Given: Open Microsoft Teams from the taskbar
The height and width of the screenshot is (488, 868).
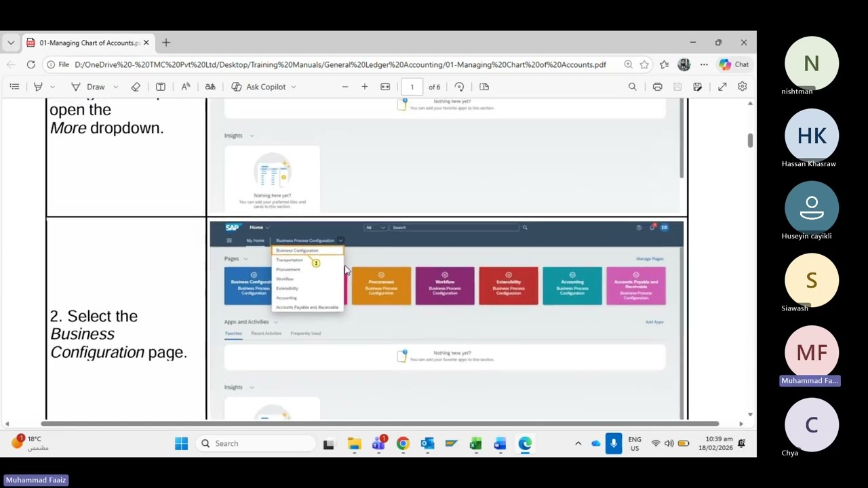Looking at the screenshot, I should click(378, 443).
